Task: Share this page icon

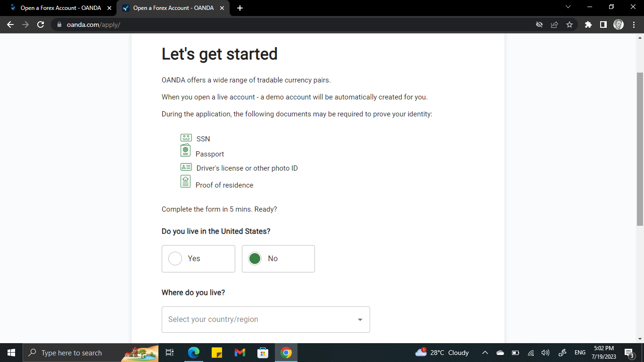Action: (x=554, y=25)
